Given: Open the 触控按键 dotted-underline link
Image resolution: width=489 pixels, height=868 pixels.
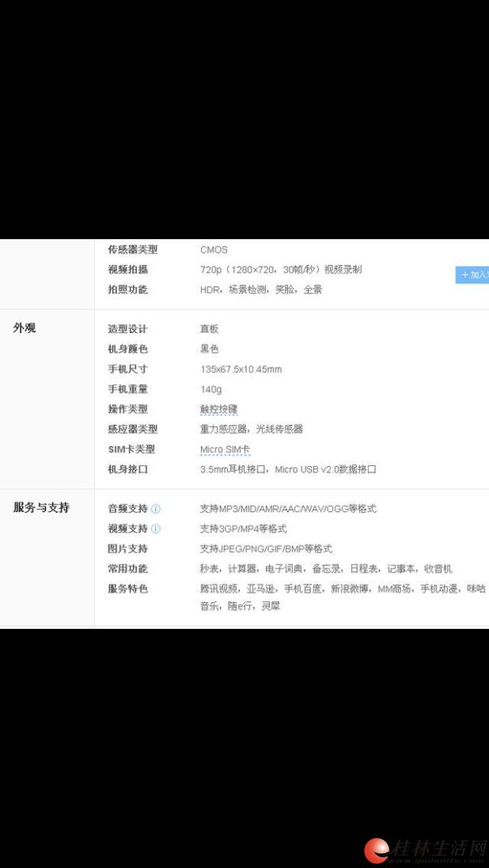Looking at the screenshot, I should coord(219,410).
